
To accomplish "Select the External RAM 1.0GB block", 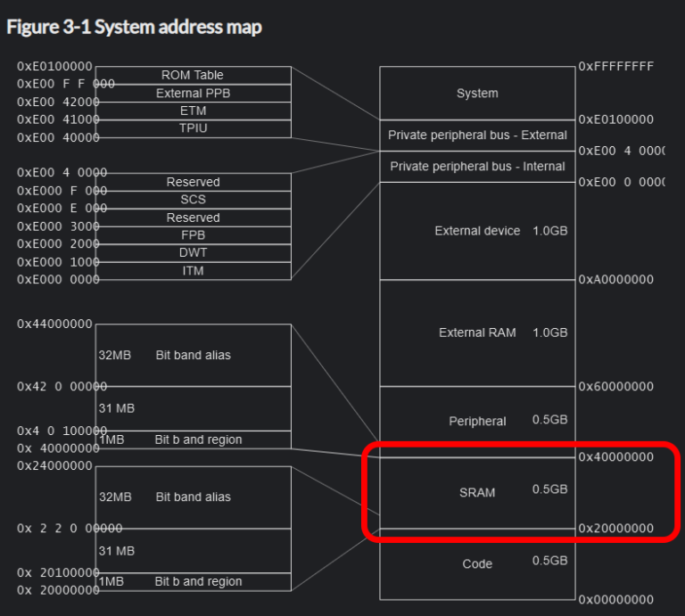I will tap(477, 333).
